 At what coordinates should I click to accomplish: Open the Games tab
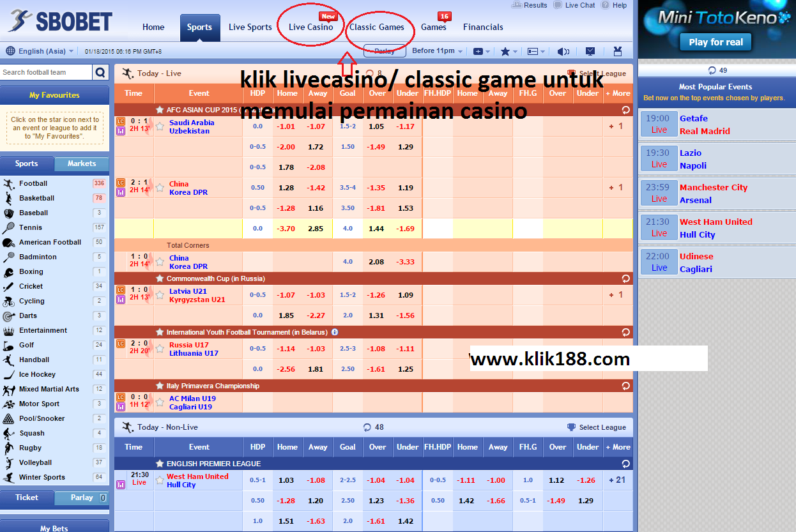pos(434,27)
